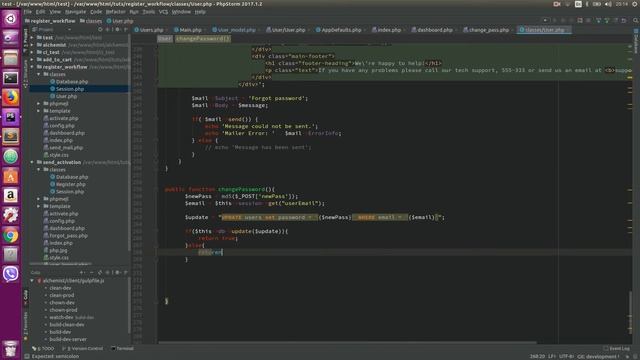Toggle the Favorites side tool window tab
Image resolution: width=640 pixels, height=360 pixels.
26,325
